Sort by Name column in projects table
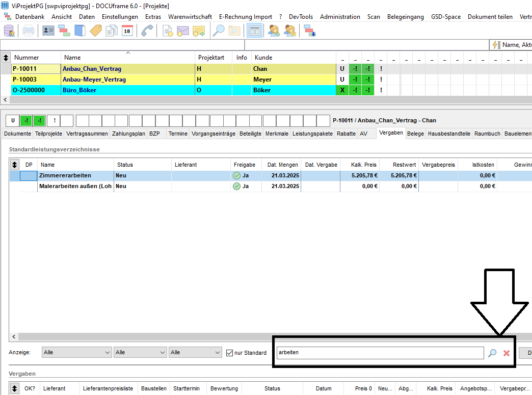This screenshot has width=532, height=395. [127, 58]
